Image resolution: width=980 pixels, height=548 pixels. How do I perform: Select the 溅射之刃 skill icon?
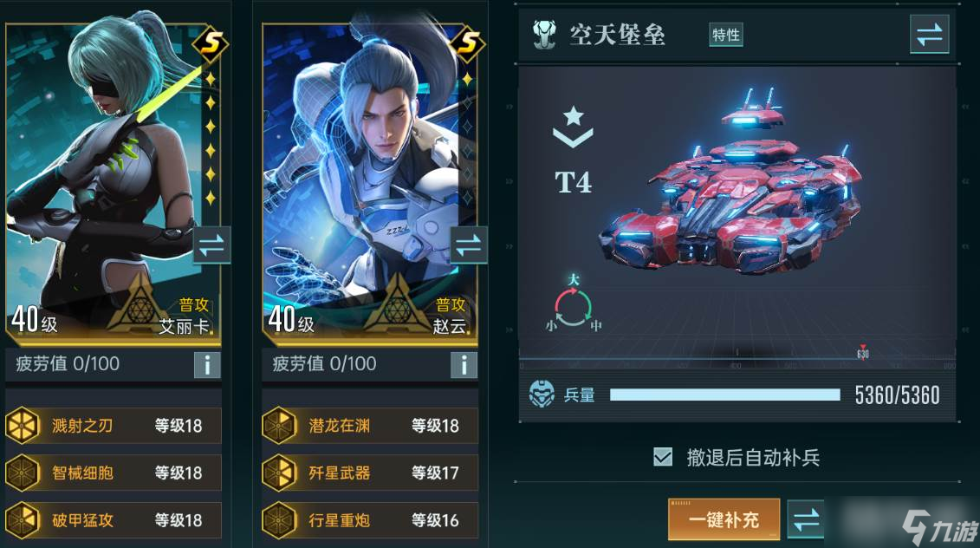click(23, 426)
